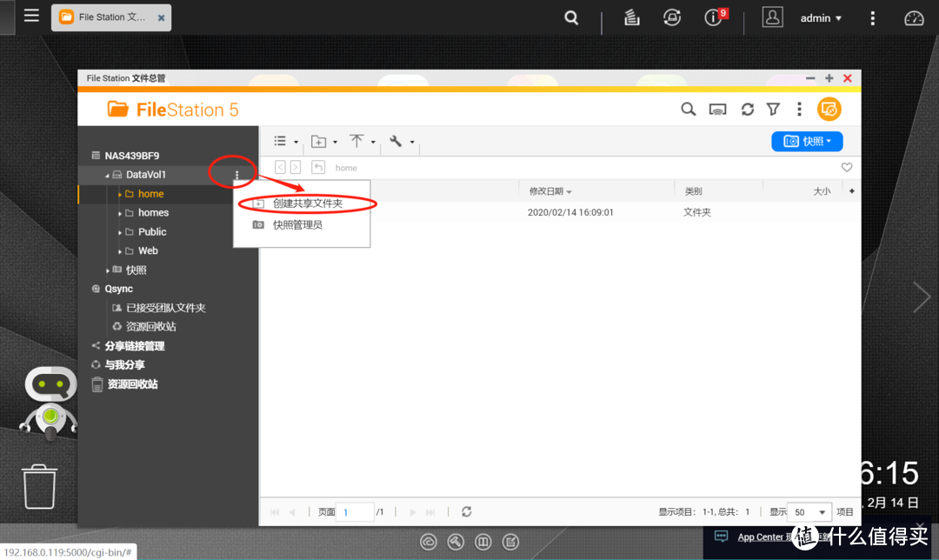The width and height of the screenshot is (939, 560).
Task: Click the admin user avatar icon
Action: 772,17
